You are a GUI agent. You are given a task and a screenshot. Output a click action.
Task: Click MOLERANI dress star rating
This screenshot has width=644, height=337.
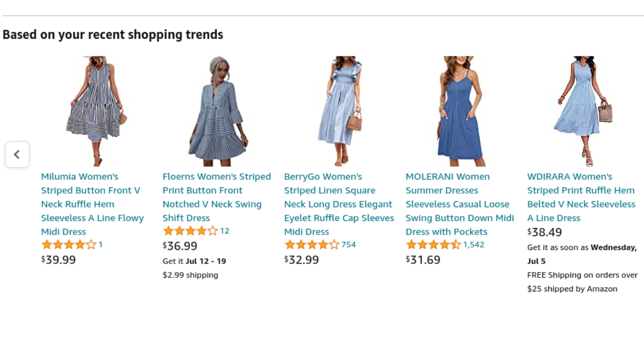[433, 245]
